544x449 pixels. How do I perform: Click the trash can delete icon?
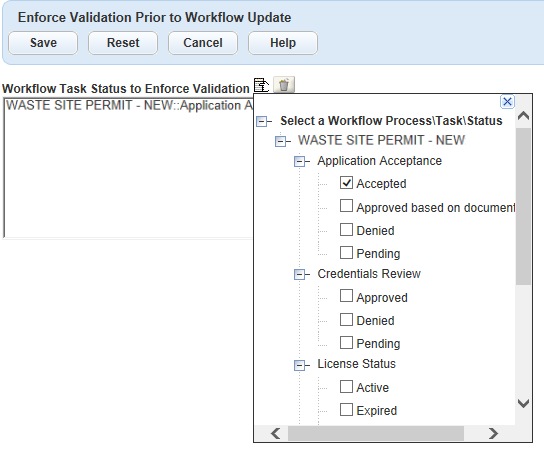(x=284, y=85)
